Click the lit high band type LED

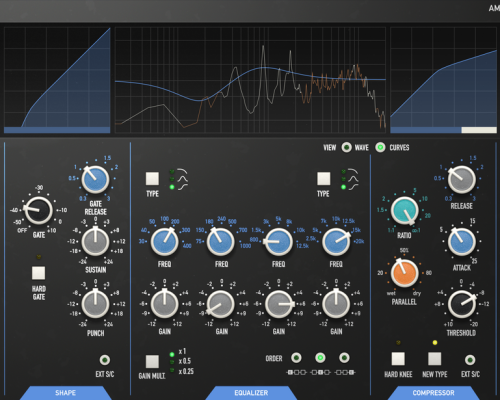[x=343, y=187]
